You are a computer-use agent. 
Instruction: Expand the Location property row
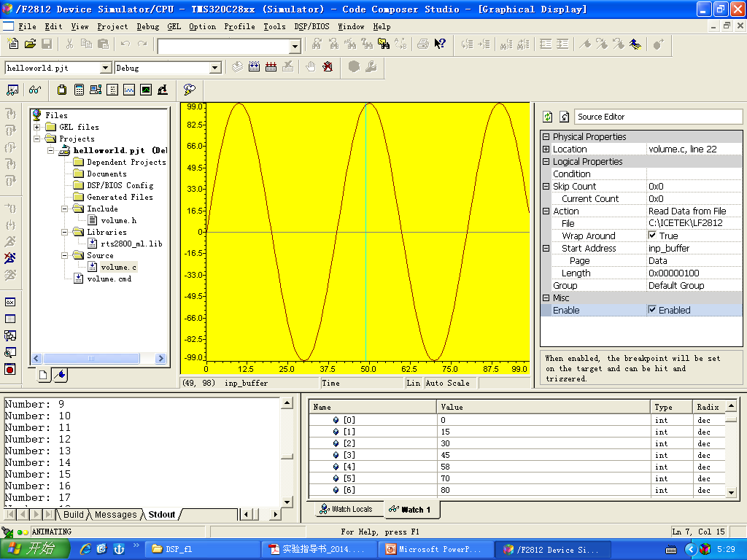546,149
